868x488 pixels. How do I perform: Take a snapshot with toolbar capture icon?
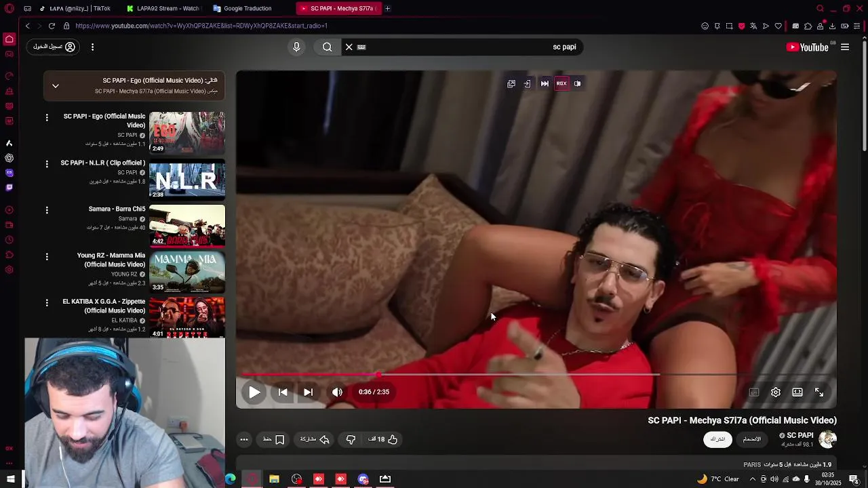[729, 26]
